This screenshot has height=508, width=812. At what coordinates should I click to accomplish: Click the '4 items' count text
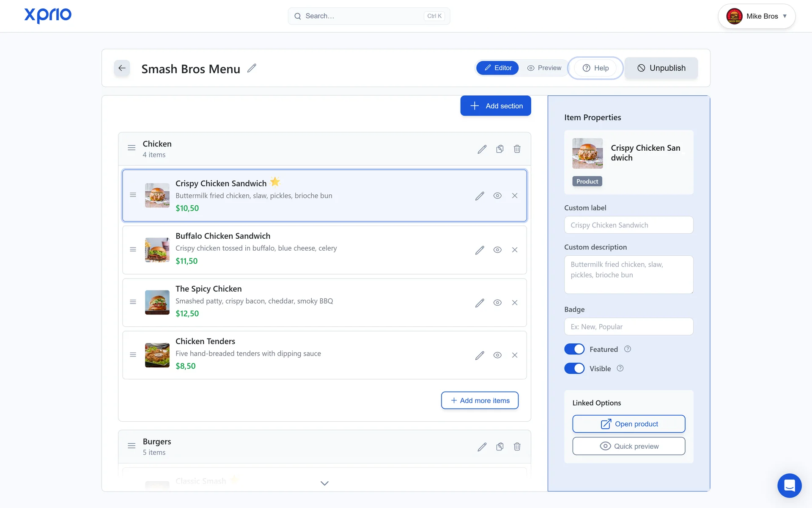154,155
